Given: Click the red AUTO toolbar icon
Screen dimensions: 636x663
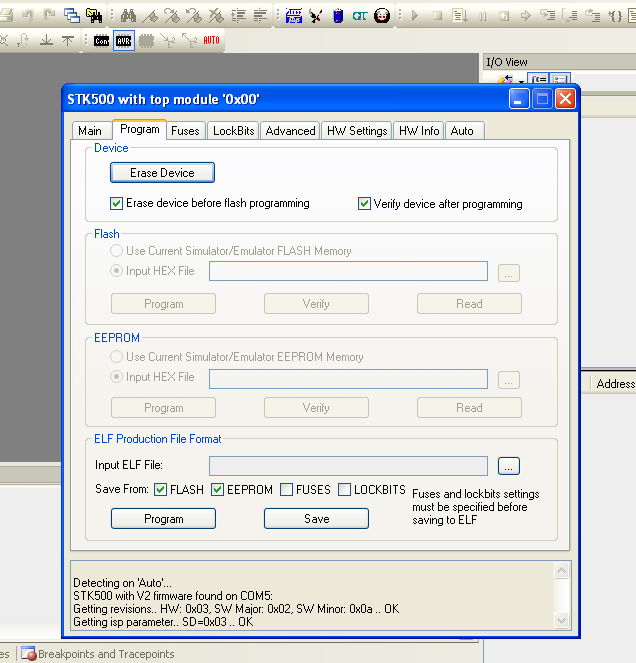Looking at the screenshot, I should [x=212, y=41].
